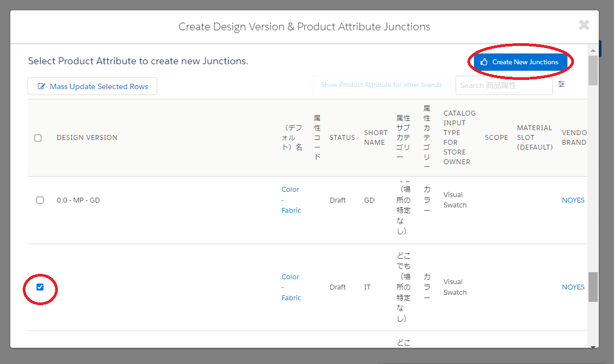Screen dimensions: 615x364
Task: Click the 属性コード column header
Action: [317, 138]
